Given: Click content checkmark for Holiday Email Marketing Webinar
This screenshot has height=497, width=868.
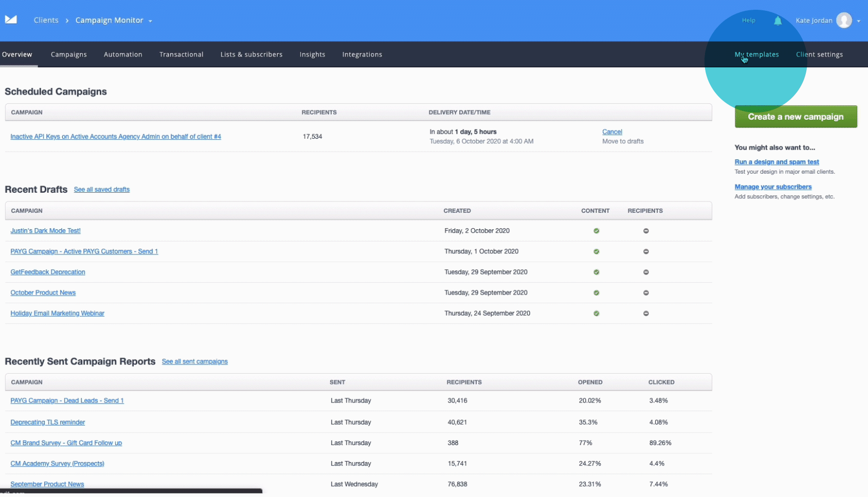Looking at the screenshot, I should pyautogui.click(x=596, y=313).
